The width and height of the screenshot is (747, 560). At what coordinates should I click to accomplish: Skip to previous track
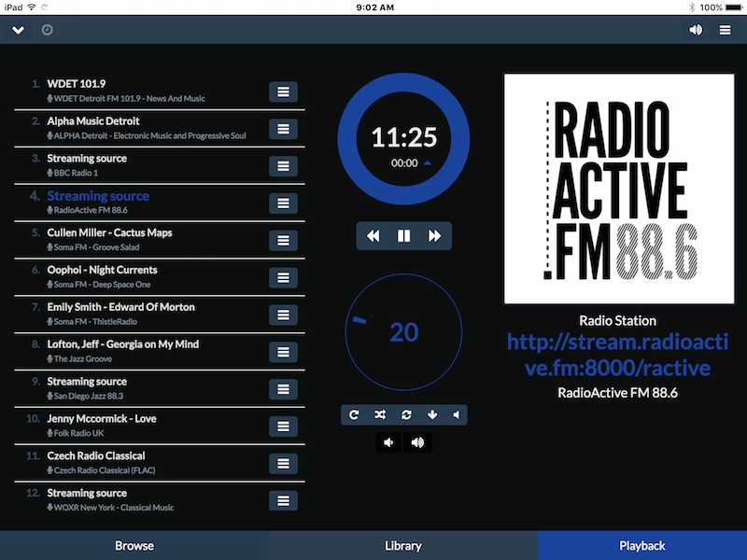373,236
